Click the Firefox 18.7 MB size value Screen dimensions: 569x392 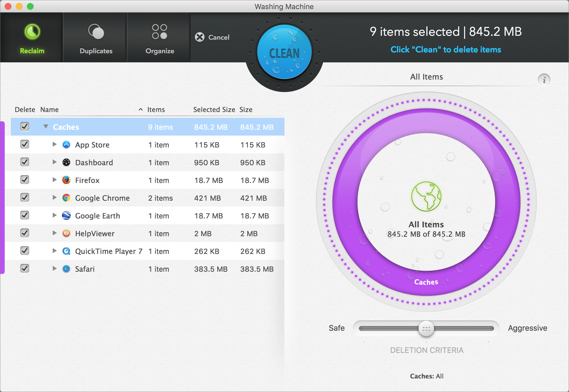pos(255,180)
